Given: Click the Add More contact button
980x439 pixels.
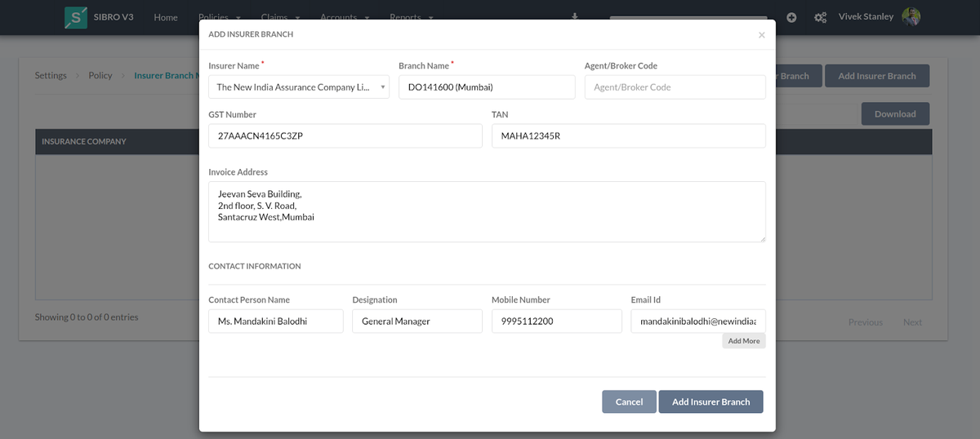Looking at the screenshot, I should pyautogui.click(x=743, y=341).
